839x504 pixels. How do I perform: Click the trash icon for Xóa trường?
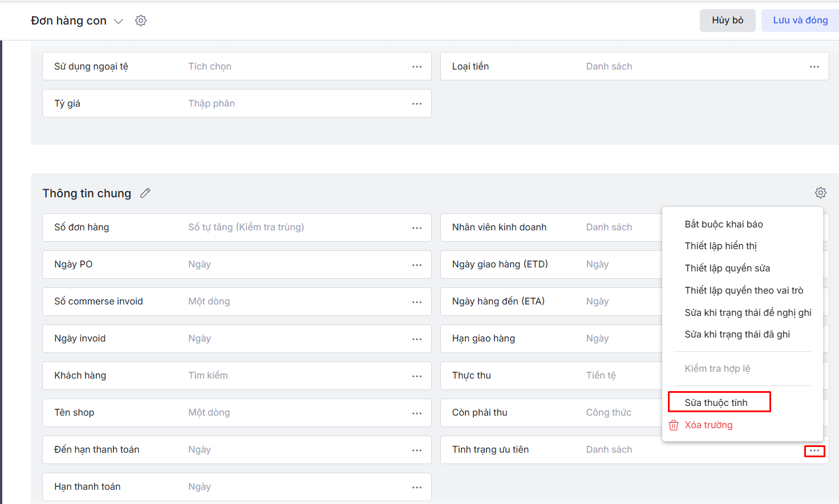pos(674,425)
